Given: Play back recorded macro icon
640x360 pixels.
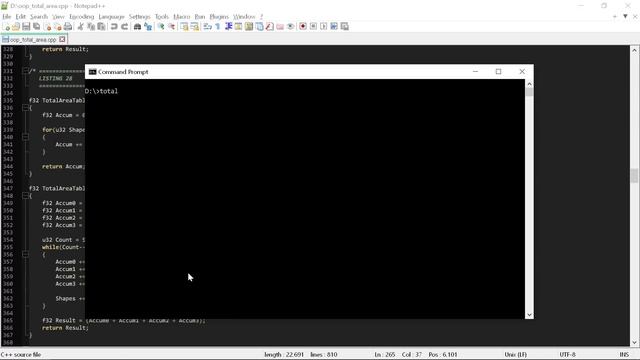Looking at the screenshot, I should (324, 27).
